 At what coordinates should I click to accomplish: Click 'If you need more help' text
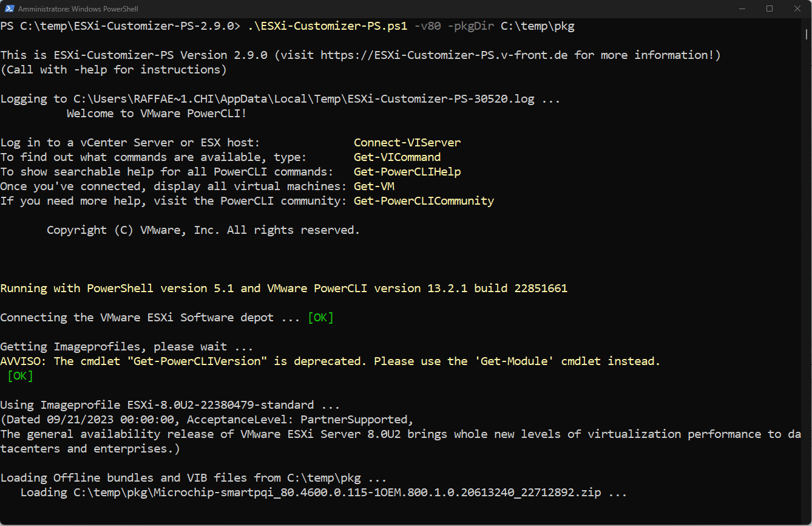[174, 201]
